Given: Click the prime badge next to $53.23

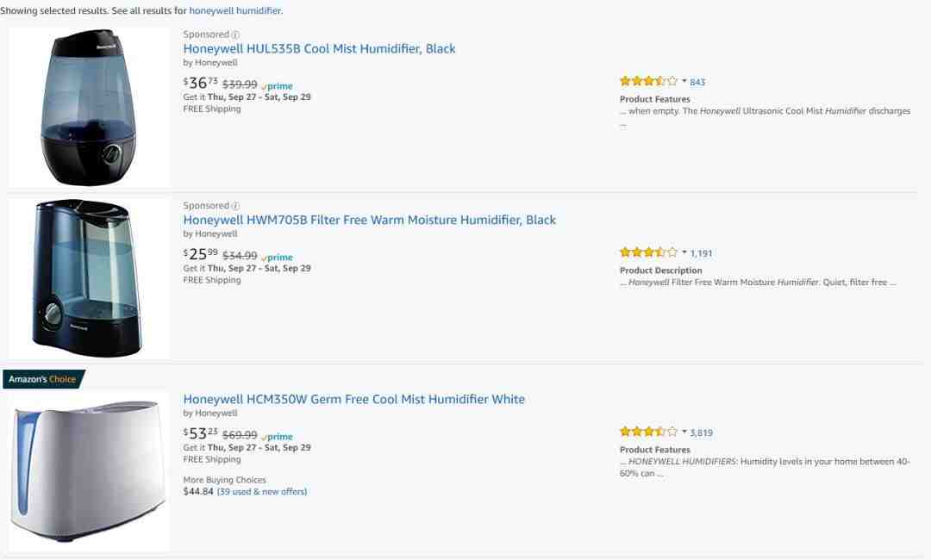Looking at the screenshot, I should [277, 437].
